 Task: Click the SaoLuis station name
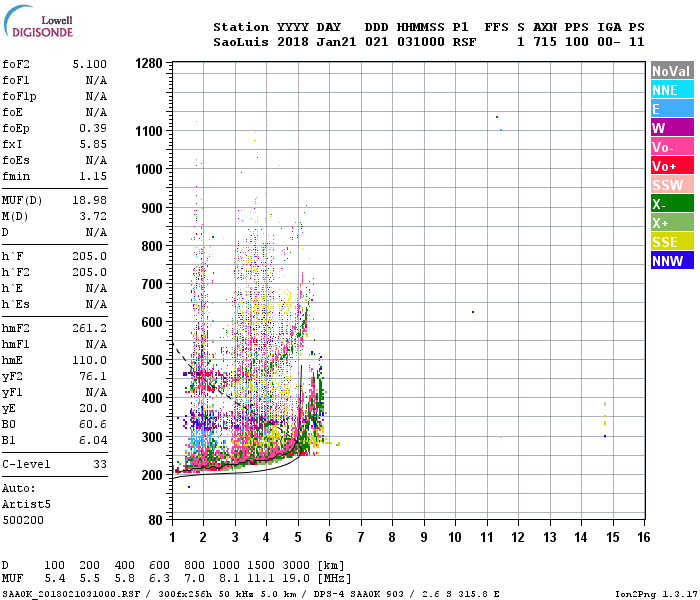[x=241, y=42]
